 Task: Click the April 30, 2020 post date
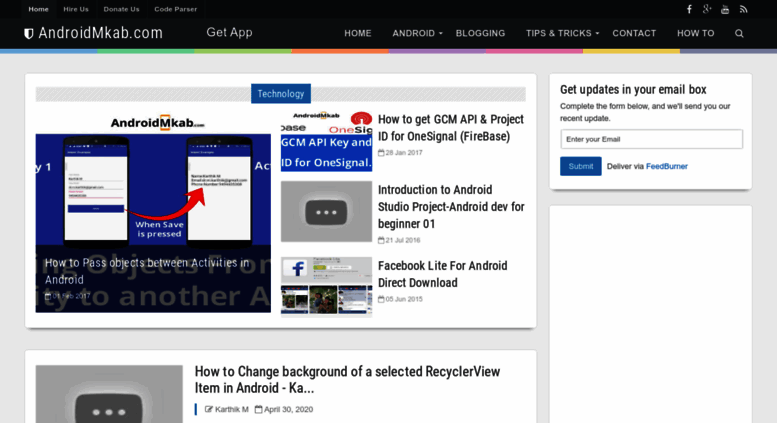click(x=288, y=409)
